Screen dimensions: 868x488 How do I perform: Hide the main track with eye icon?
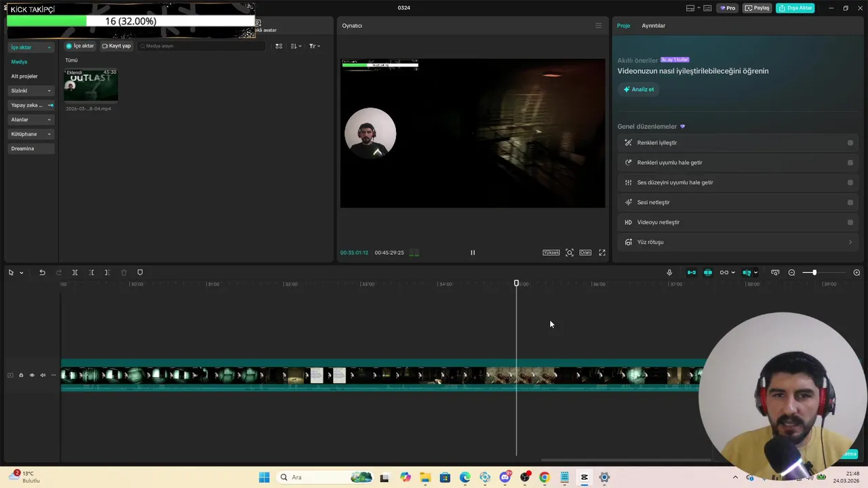click(32, 375)
